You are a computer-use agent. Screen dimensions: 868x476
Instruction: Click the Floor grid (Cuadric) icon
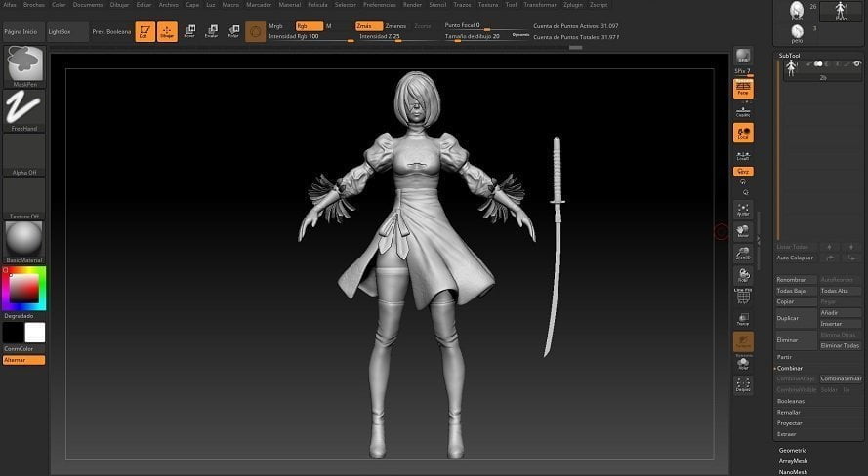[x=743, y=112]
